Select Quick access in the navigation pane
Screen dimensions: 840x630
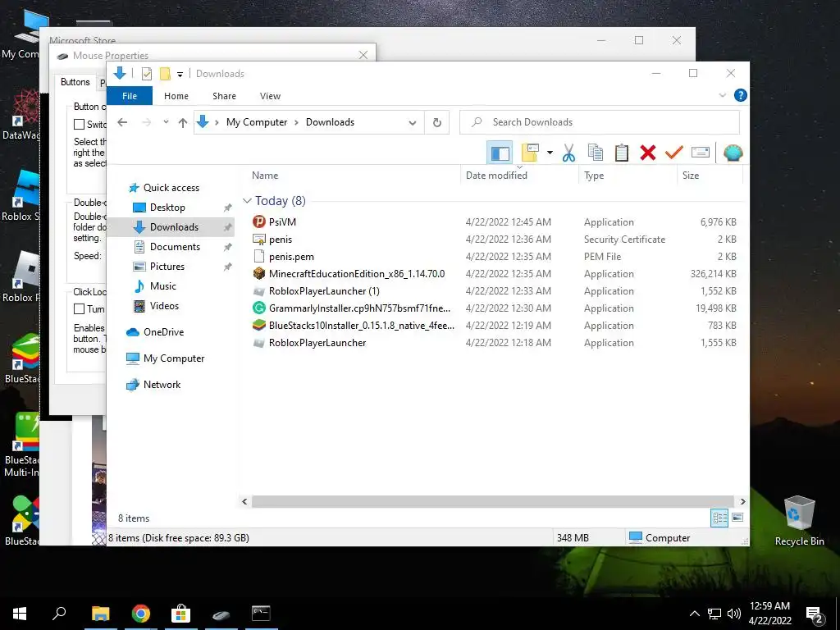[163, 188]
